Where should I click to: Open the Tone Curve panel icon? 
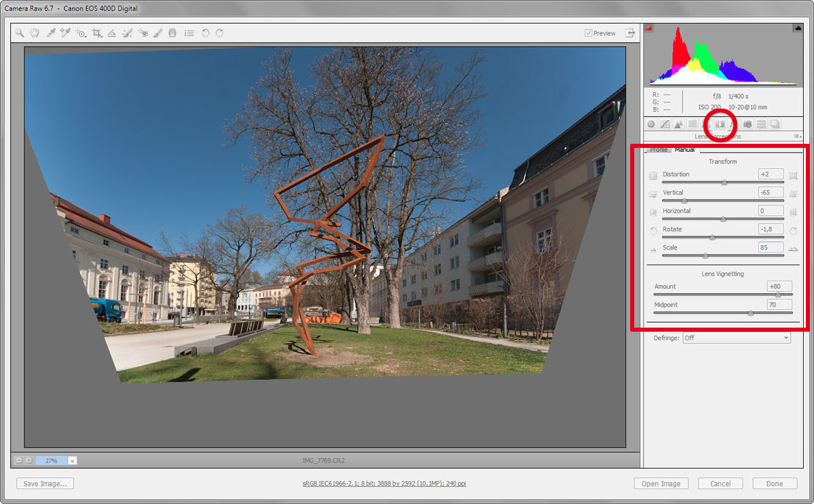coord(665,124)
